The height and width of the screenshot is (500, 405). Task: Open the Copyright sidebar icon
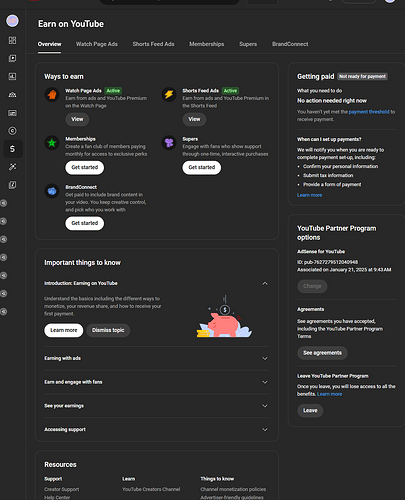(12, 131)
